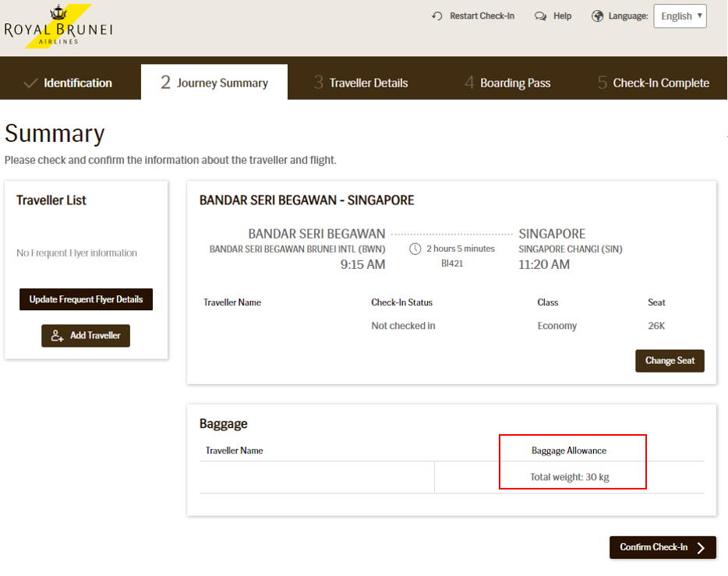Click the Royal Brunei Airlines logo
The image size is (728, 576).
point(58,27)
